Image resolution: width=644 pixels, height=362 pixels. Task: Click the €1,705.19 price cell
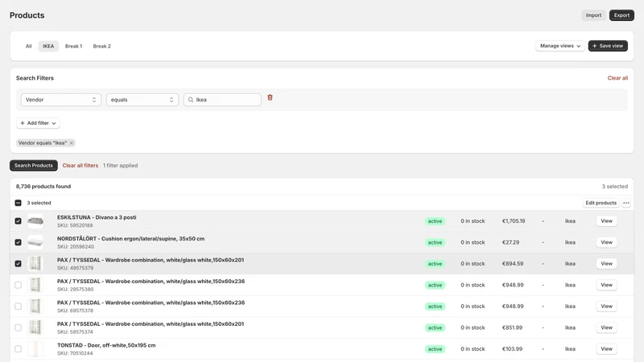514,220
